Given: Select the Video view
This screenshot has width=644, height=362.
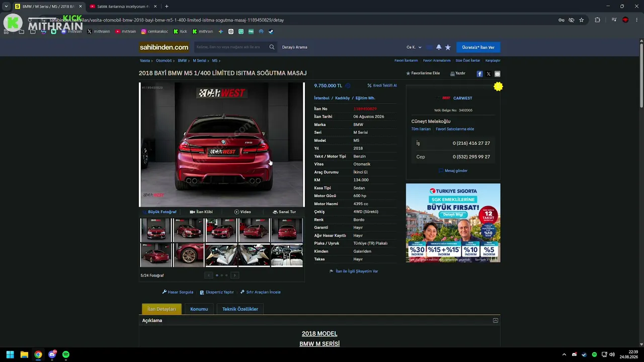Looking at the screenshot, I should pos(243,212).
